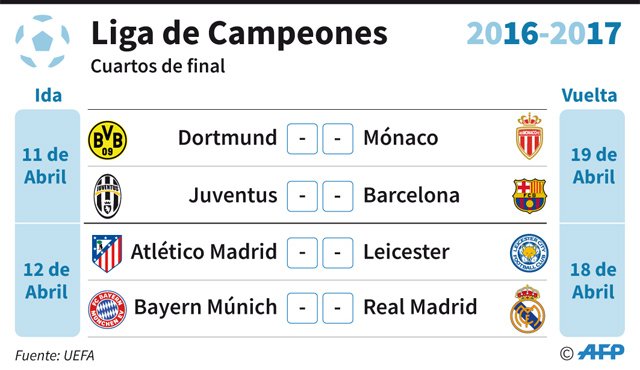
Task: Click the Leicester City fox crest
Action: (529, 253)
